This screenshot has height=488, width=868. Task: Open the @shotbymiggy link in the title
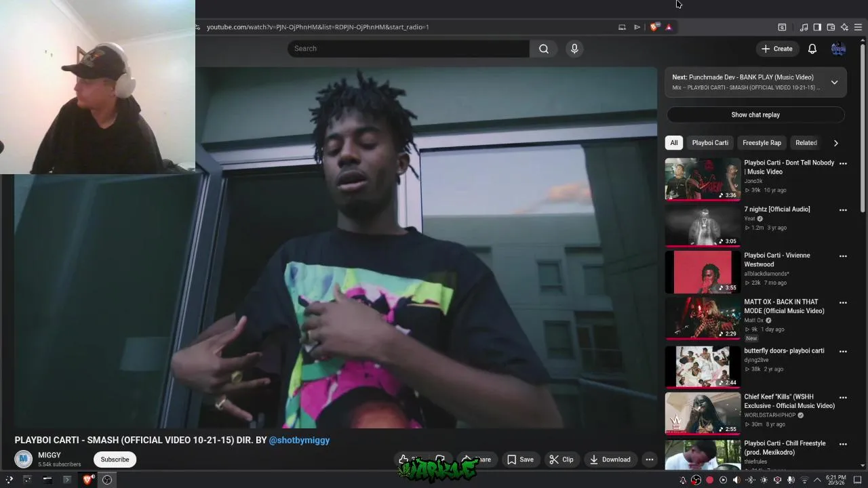coord(299,440)
